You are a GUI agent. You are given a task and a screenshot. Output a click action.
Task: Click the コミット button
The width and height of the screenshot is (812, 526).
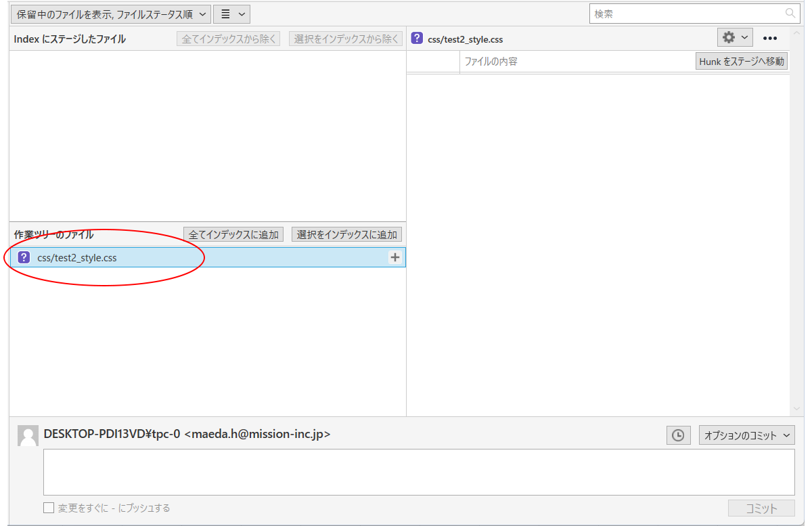pyautogui.click(x=761, y=508)
